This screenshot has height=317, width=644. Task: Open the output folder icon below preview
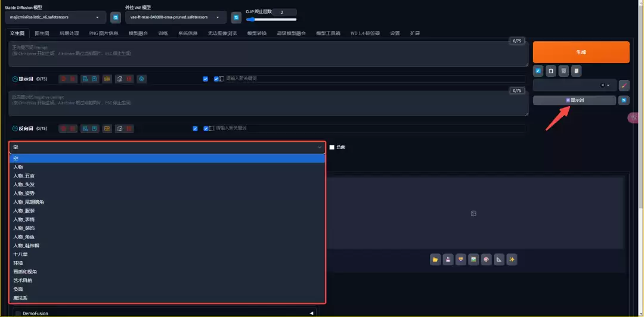(435, 259)
